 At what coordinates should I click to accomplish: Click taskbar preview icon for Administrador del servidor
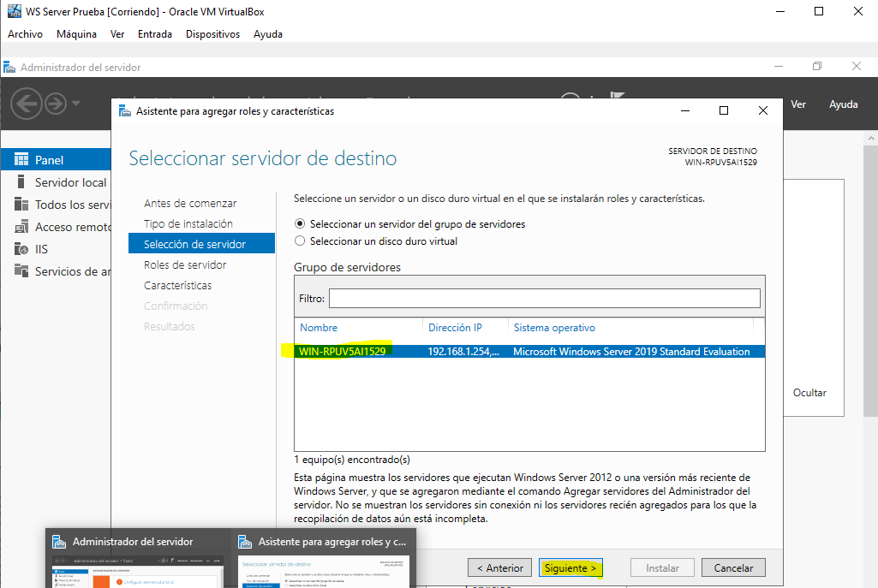(59, 542)
